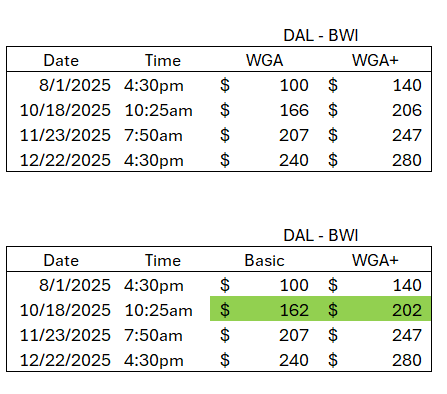Click the 12/22/2025 date in top table
Viewport: 447px width, 394px height.
65,160
